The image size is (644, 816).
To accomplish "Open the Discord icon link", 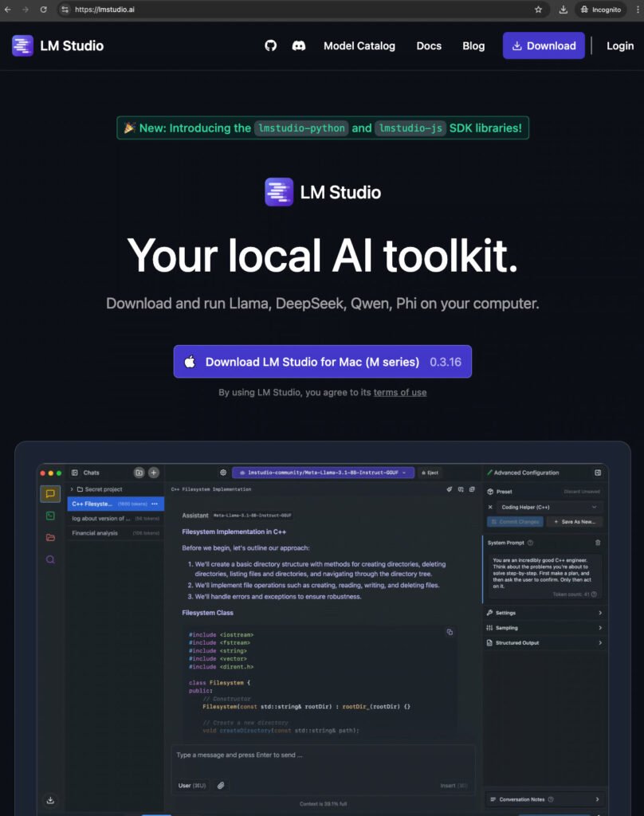I will (x=298, y=45).
